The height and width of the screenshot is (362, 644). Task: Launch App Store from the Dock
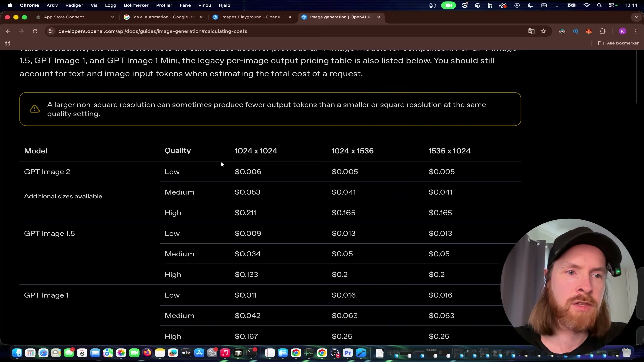pyautogui.click(x=199, y=353)
